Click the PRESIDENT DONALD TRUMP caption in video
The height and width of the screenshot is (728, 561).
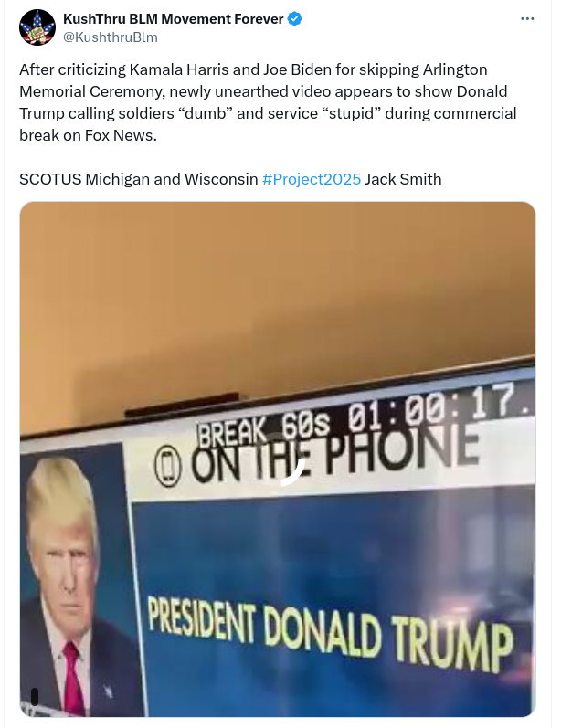pos(331,634)
